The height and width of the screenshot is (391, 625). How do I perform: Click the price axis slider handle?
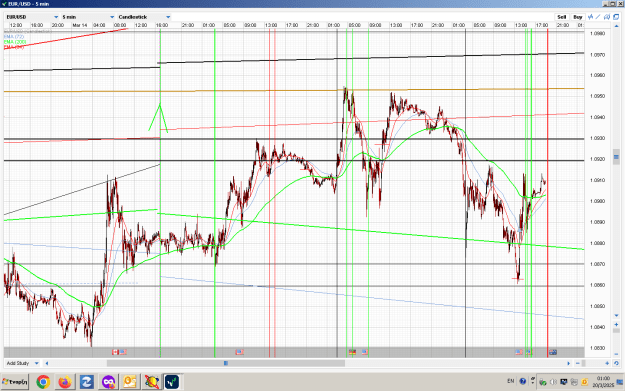coord(616,156)
